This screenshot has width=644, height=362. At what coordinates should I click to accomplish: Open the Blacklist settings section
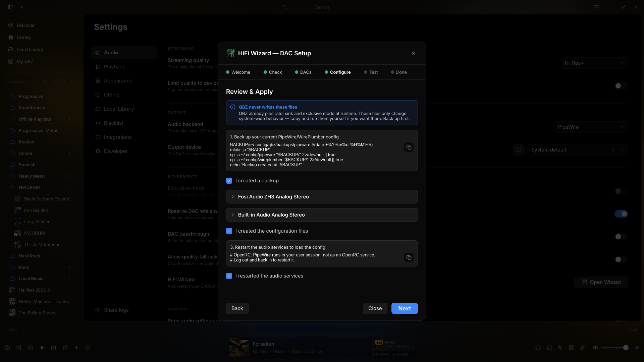pyautogui.click(x=124, y=123)
